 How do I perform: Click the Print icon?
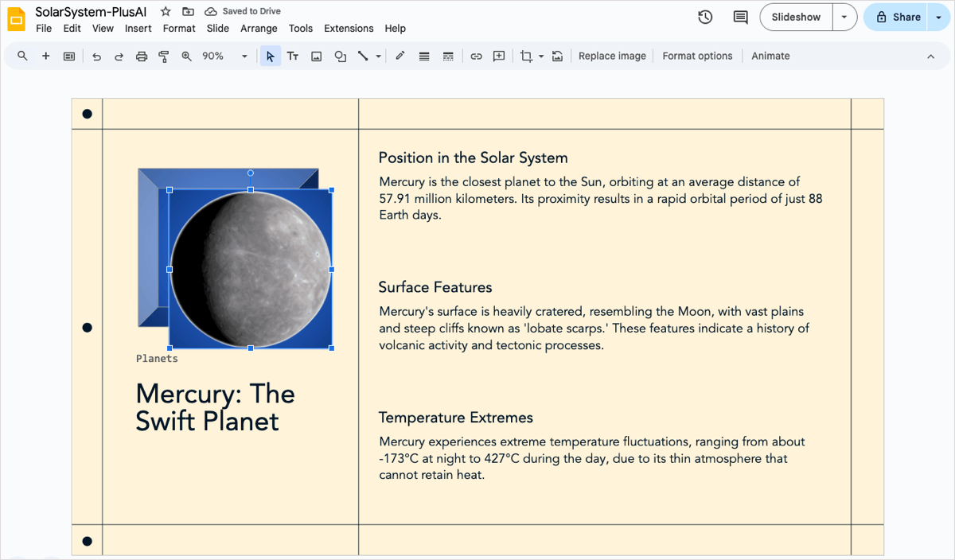pos(142,56)
